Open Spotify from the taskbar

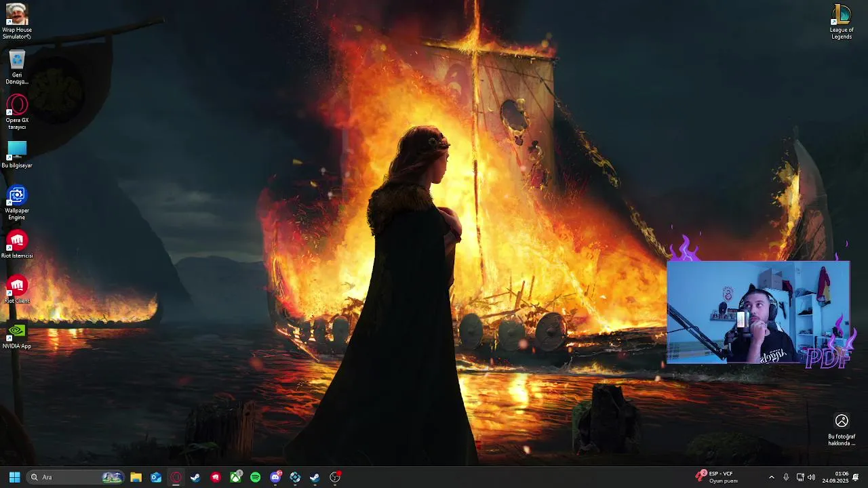click(255, 477)
